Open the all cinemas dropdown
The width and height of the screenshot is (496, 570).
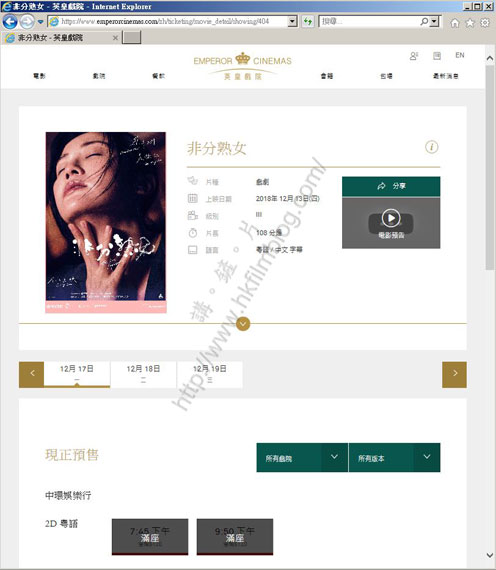pos(302,458)
